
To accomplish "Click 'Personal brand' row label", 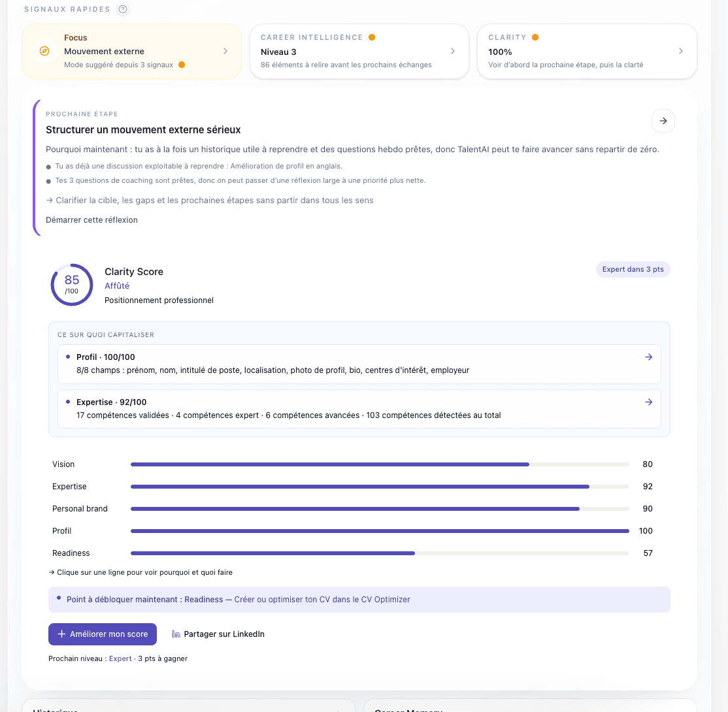I will coord(80,509).
